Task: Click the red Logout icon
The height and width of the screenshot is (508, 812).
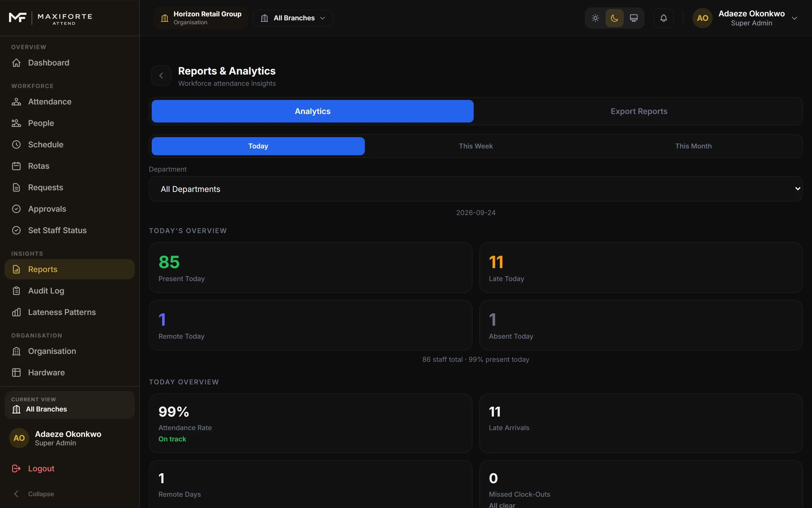Action: [x=16, y=468]
